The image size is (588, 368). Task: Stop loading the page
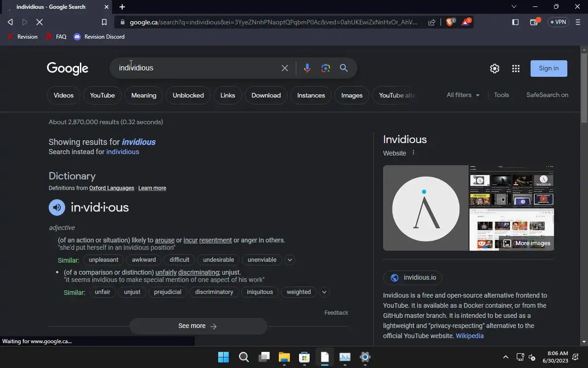coord(40,22)
